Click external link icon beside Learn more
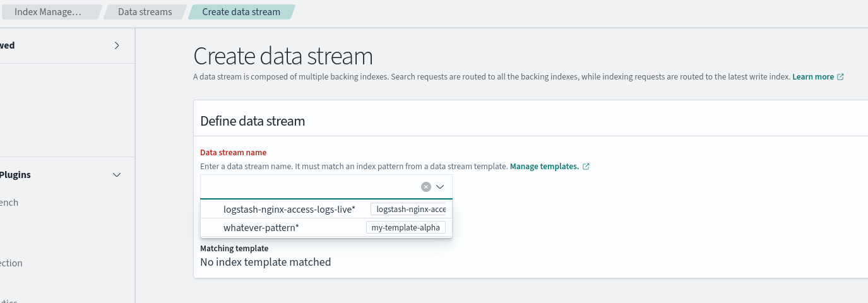 840,77
